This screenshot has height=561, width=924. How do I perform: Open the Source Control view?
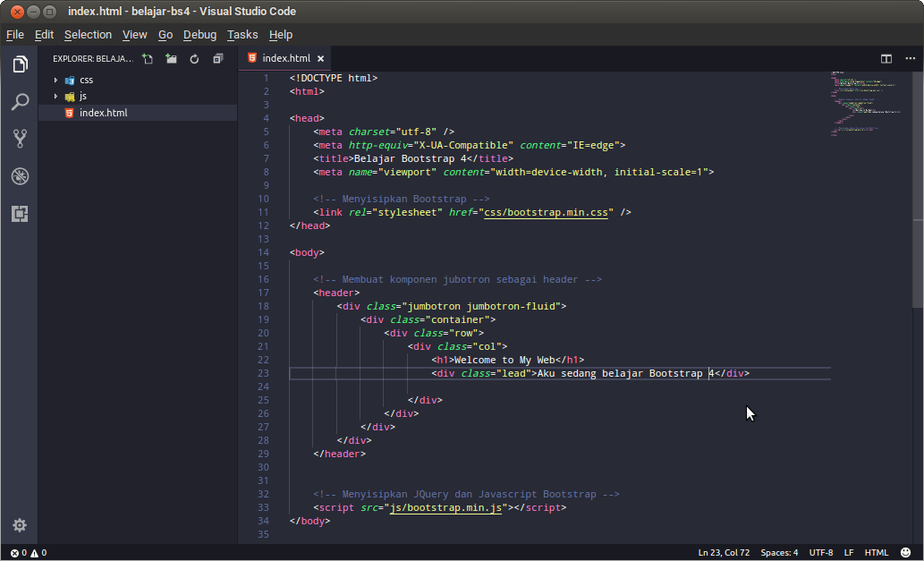(20, 139)
